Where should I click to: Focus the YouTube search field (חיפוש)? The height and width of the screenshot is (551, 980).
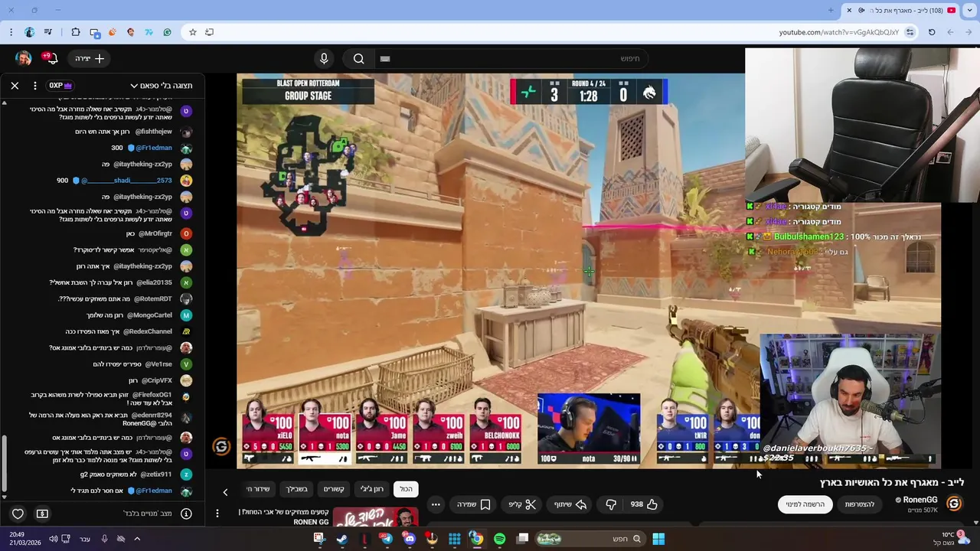pyautogui.click(x=511, y=58)
